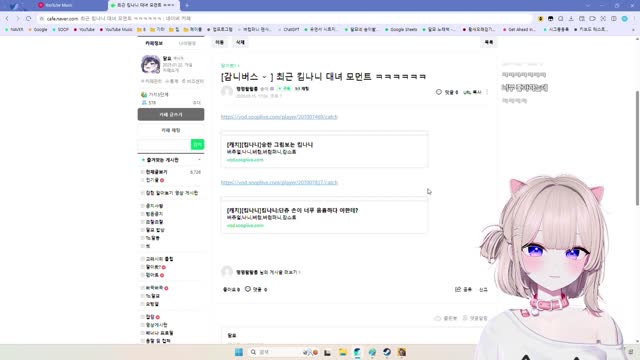Open the NAVER bookmark

coord(14,29)
